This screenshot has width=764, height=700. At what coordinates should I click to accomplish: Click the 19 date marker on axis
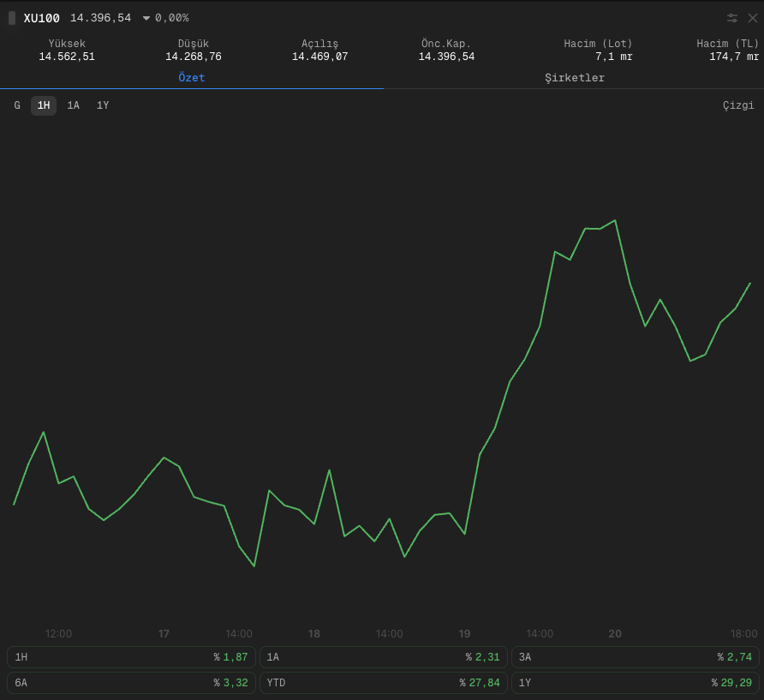(464, 634)
